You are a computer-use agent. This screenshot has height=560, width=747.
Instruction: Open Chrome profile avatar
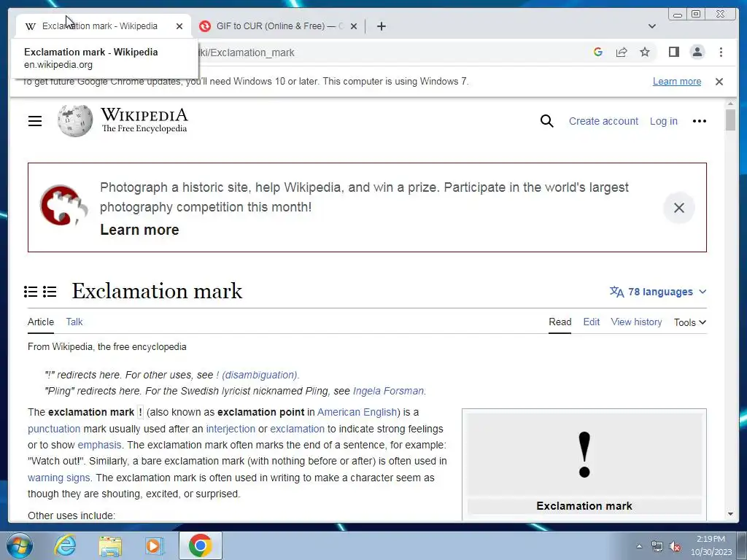click(697, 52)
